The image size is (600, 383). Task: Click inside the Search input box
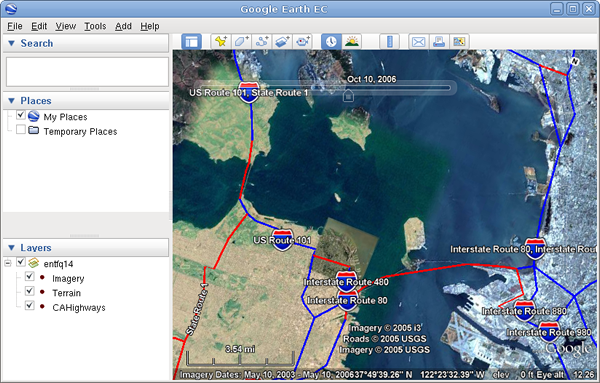(87, 72)
